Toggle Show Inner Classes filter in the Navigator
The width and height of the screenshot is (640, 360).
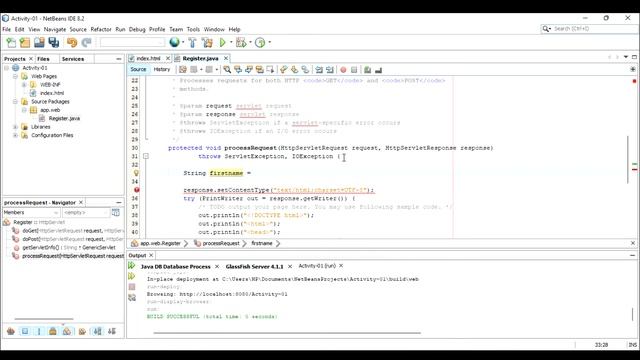67,331
